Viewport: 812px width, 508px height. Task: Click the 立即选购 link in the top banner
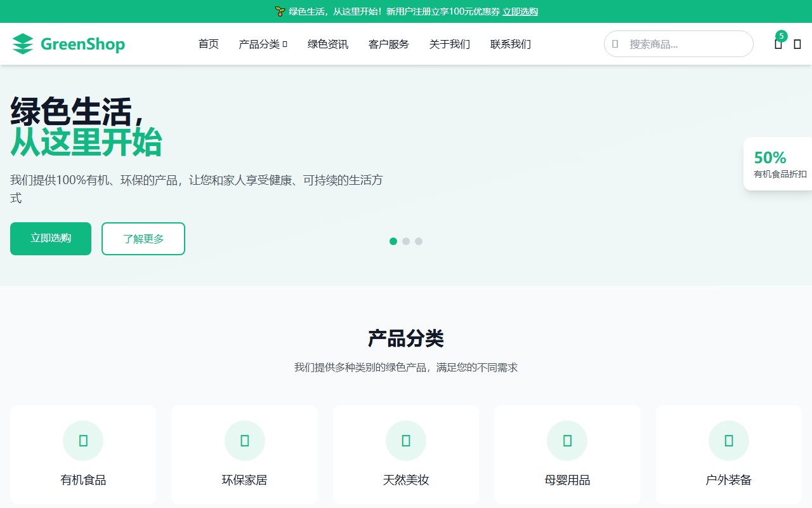tap(520, 11)
